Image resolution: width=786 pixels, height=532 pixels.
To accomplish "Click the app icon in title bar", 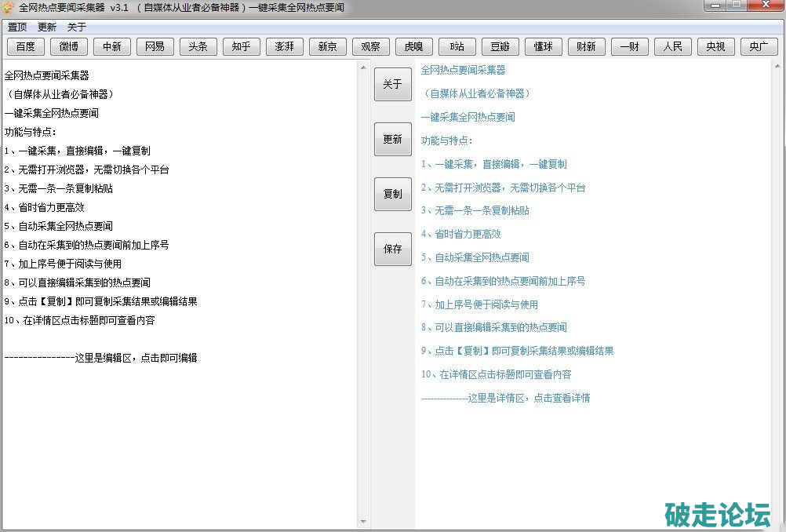I will pos(9,8).
